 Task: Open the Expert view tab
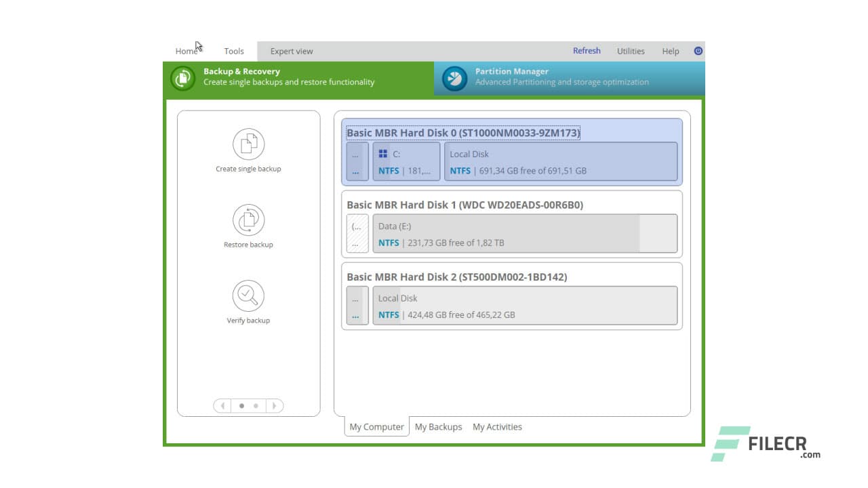point(291,51)
